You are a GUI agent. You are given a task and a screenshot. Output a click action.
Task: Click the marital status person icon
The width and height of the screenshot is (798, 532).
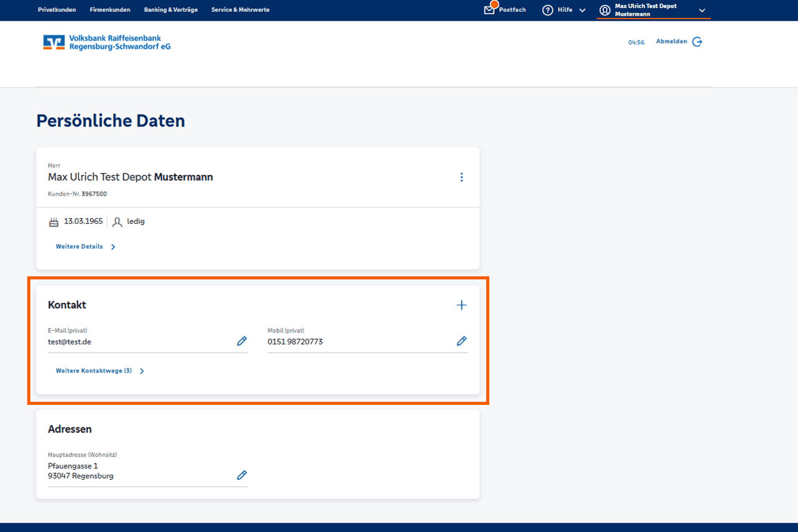coord(117,221)
